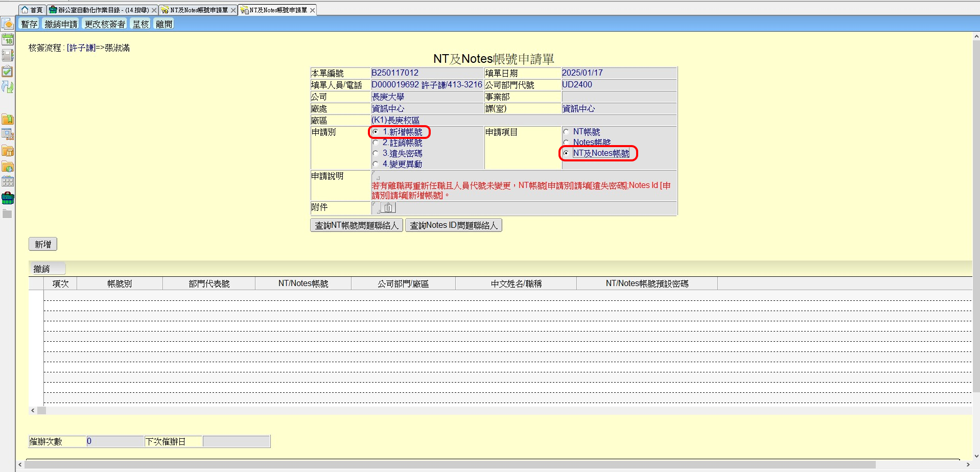
Task: Select the 2.註銷帳號 radio option
Action: click(x=376, y=143)
